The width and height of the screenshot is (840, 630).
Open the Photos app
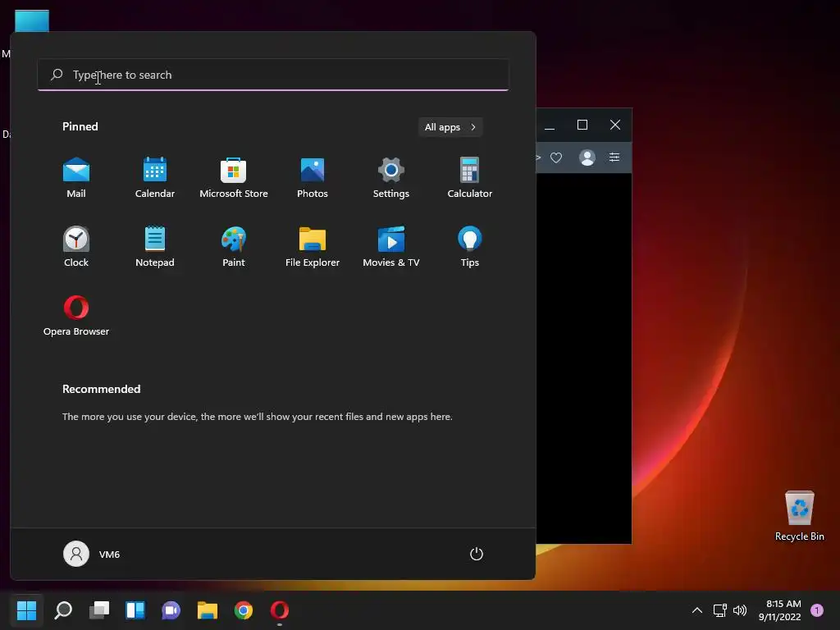click(313, 178)
